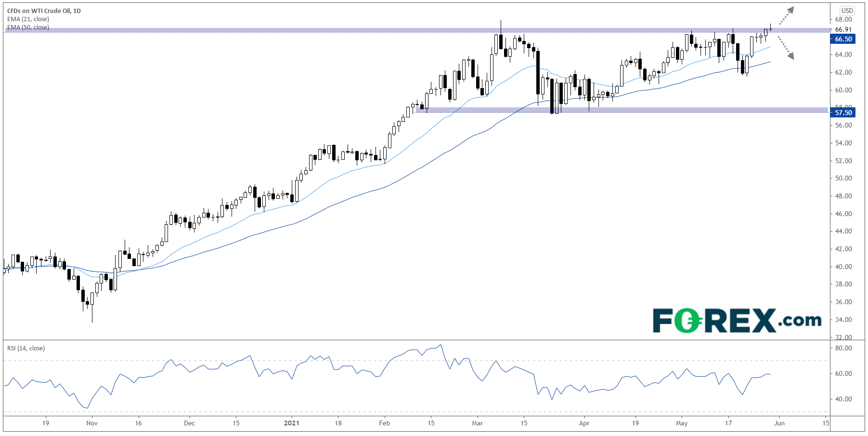Click the FOREX.com logo
The height and width of the screenshot is (436, 868).
[737, 321]
